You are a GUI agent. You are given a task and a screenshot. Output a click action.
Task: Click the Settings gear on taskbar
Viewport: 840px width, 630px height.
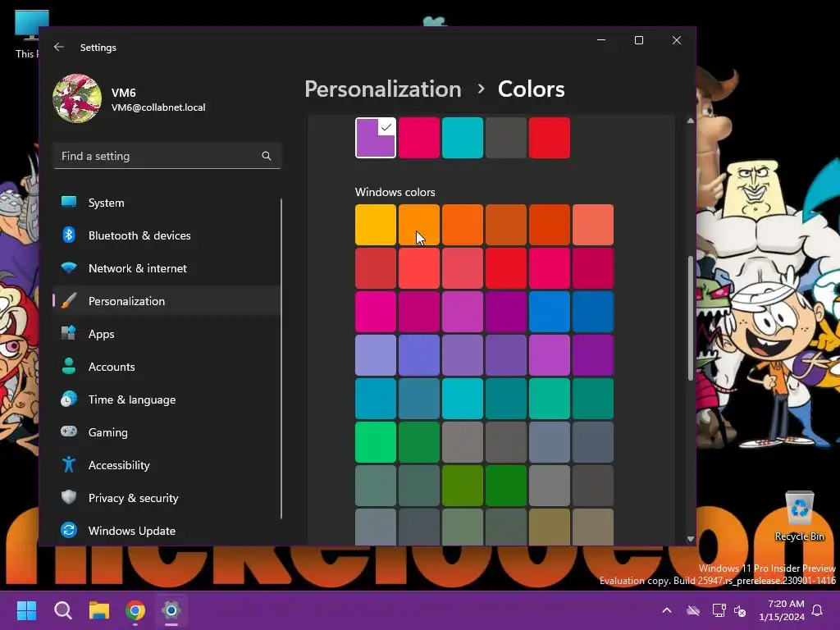point(171,610)
